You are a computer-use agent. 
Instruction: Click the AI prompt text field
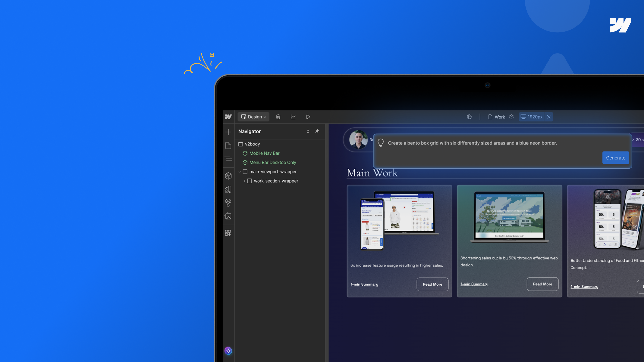[472, 143]
